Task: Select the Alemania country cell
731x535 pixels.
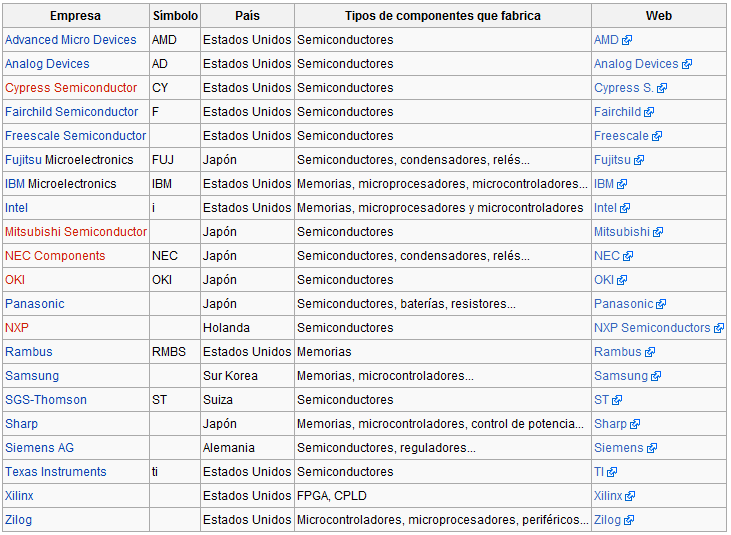Action: coord(248,448)
